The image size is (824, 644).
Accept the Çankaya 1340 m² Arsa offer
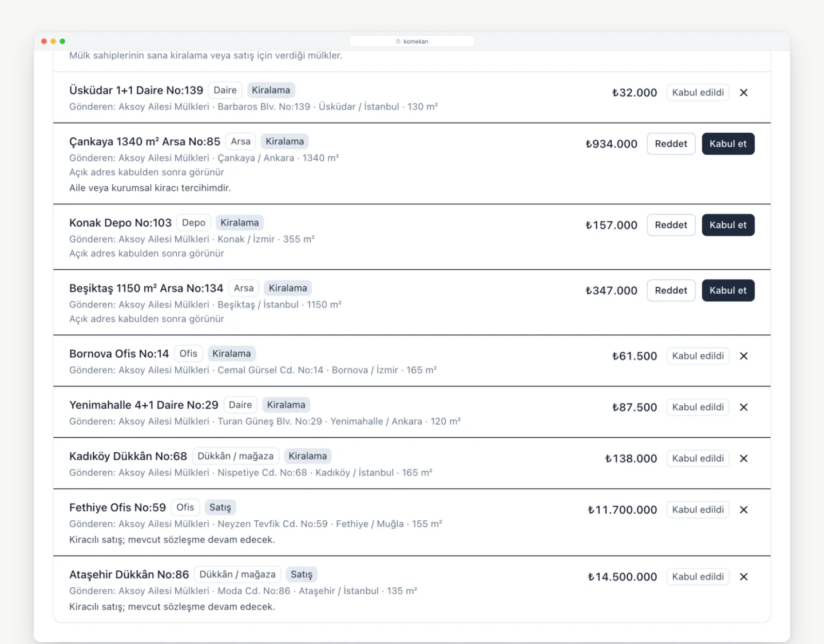click(x=728, y=144)
